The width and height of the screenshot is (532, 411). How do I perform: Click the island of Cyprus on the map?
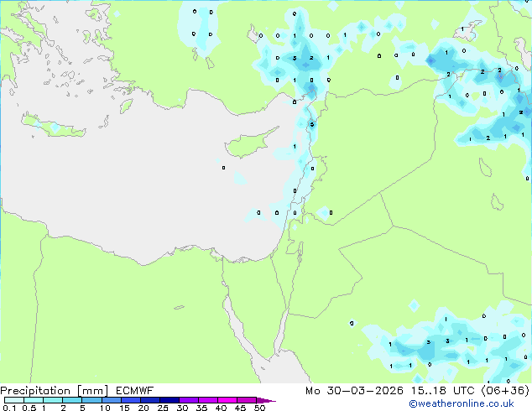click(248, 144)
